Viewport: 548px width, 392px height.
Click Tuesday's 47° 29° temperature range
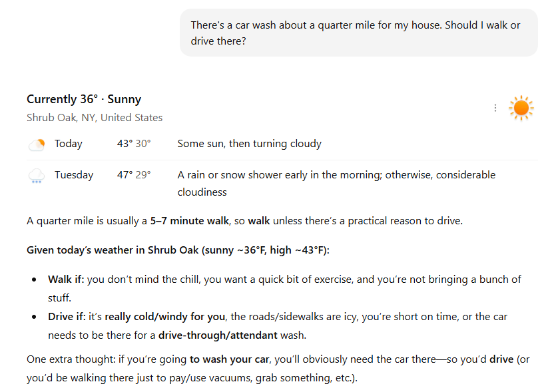pos(134,175)
